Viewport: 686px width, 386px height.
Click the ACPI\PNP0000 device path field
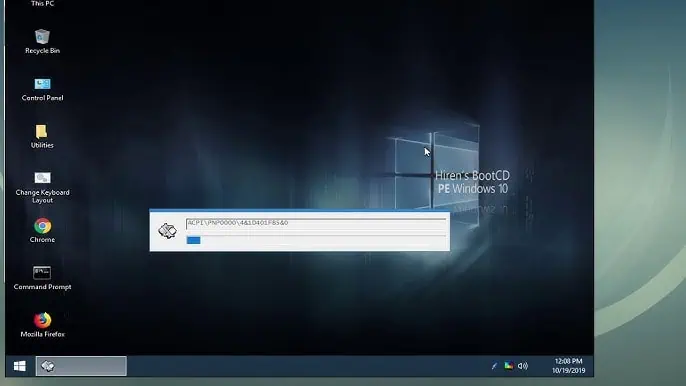click(x=316, y=223)
